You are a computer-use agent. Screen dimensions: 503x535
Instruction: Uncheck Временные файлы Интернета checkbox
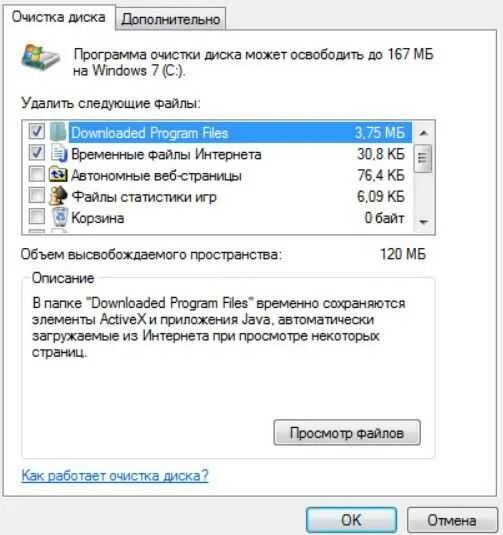[37, 153]
